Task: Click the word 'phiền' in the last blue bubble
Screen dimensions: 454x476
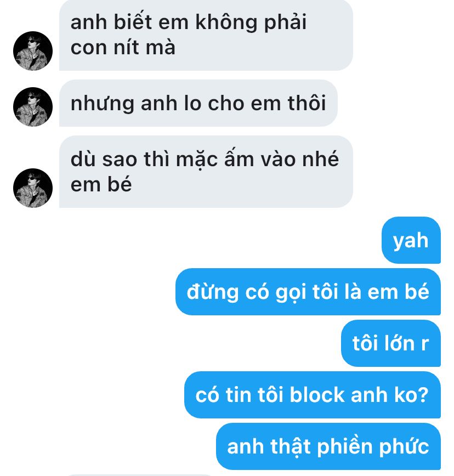Action: (345, 447)
